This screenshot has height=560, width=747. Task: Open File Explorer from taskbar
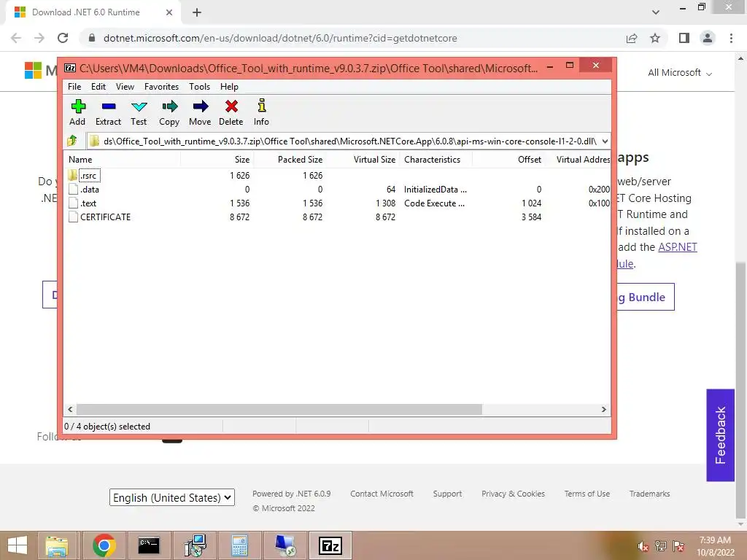pyautogui.click(x=57, y=545)
